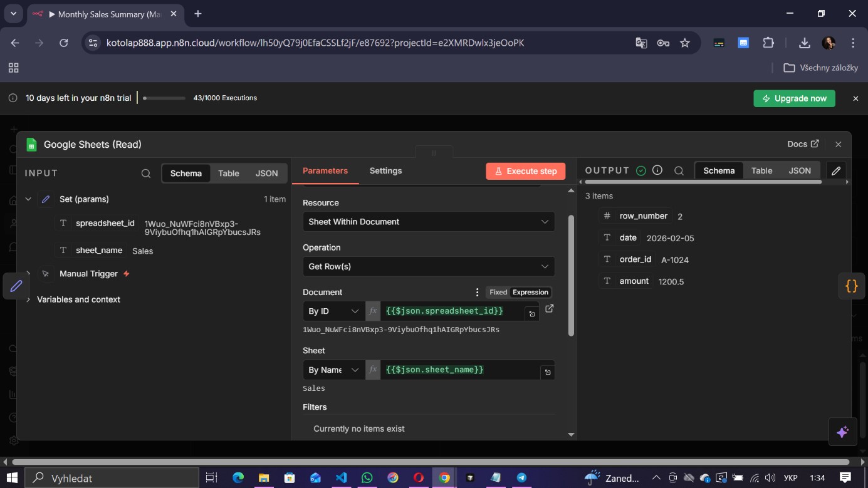Expand the Manual Trigger input node
Image resolution: width=868 pixels, height=488 pixels.
point(28,274)
